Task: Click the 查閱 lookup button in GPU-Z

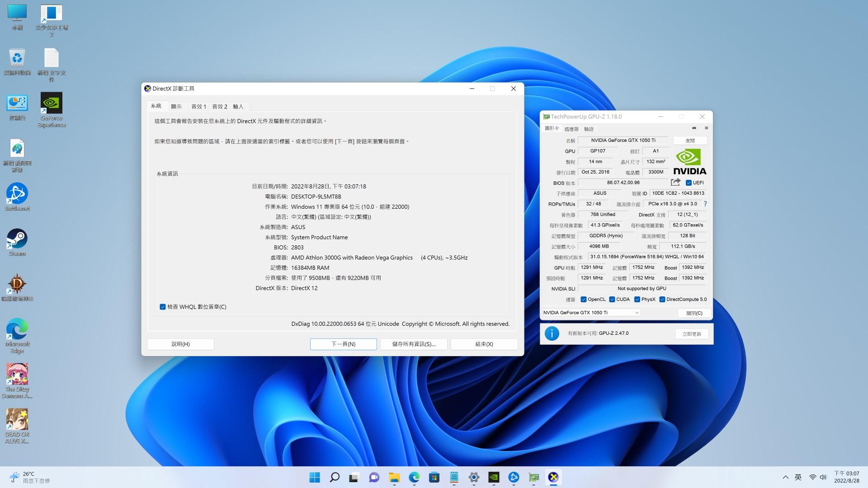Action: 690,141
